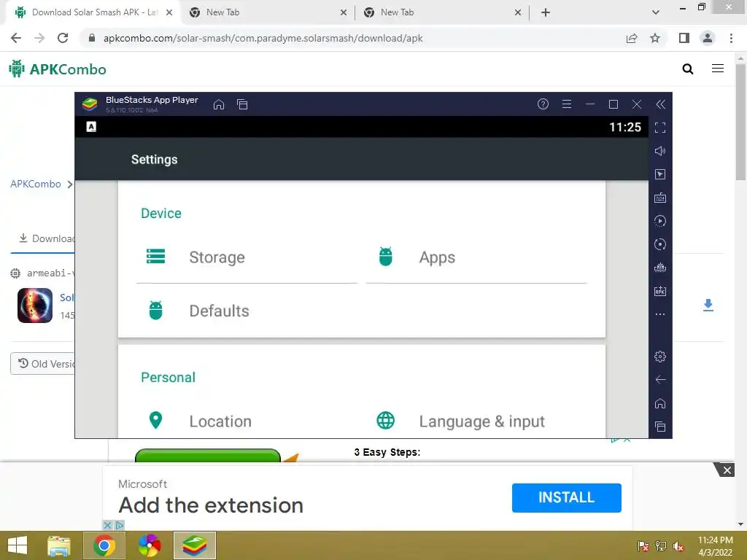The image size is (747, 560).
Task: Click the rotate/sync icon in BlueStacks sidebar
Action: tap(660, 244)
